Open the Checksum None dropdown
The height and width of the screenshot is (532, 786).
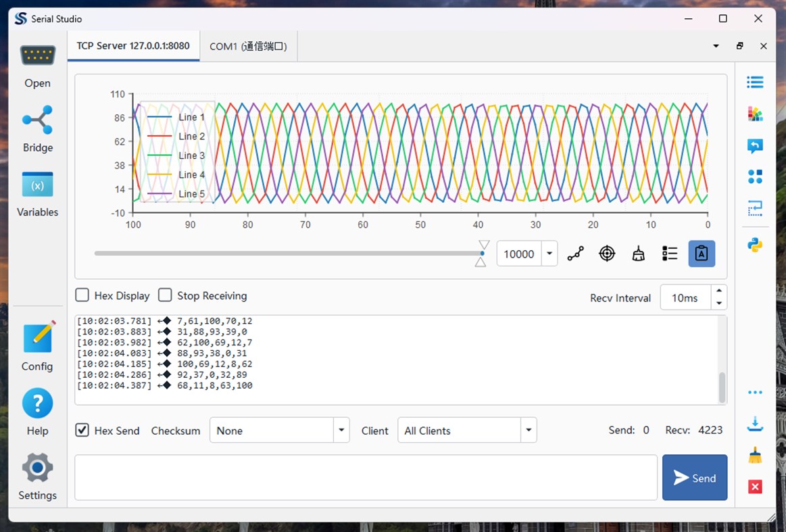tap(279, 430)
